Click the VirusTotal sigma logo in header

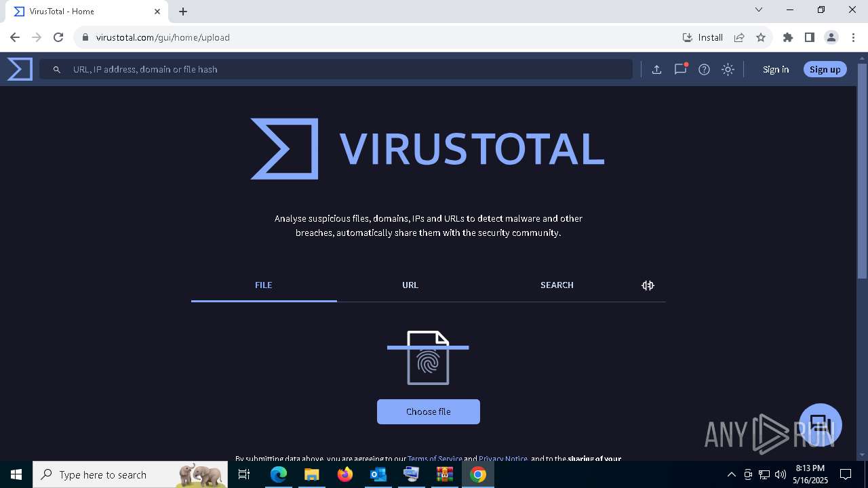(20, 69)
